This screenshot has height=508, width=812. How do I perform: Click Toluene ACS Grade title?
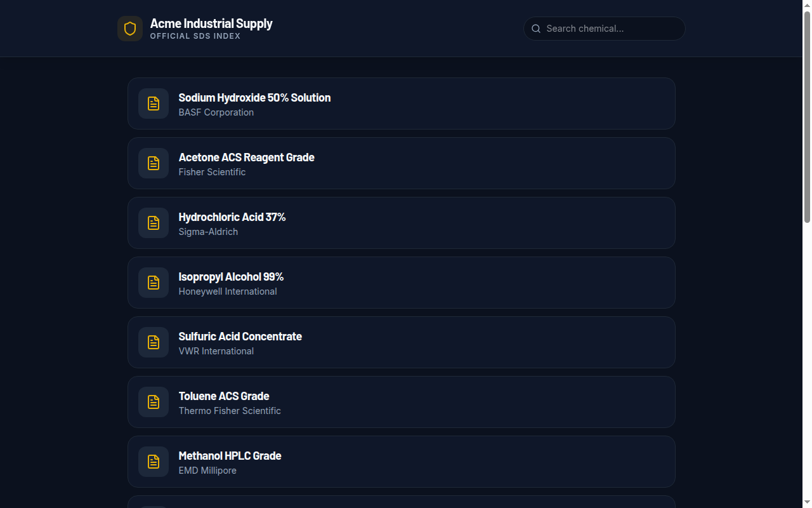(x=224, y=396)
